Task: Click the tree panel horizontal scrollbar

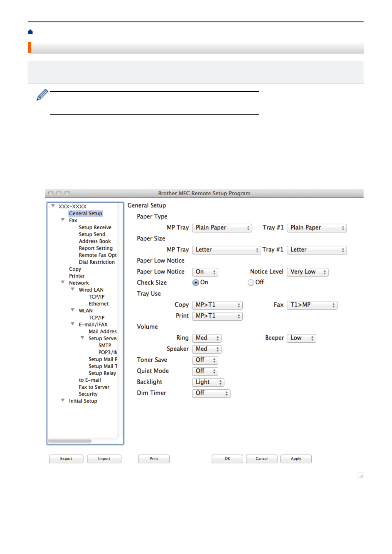Action: pos(70,441)
